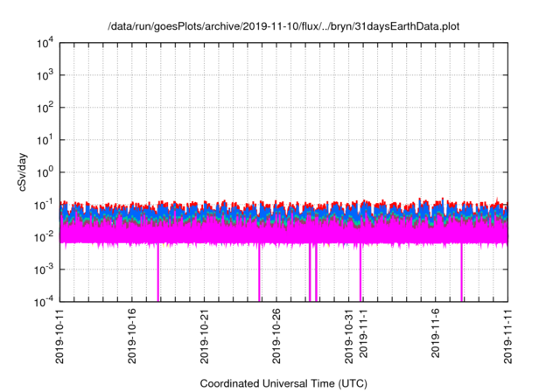Click the 2019-10-31 date label
The width and height of the screenshot is (560, 392).
point(348,336)
